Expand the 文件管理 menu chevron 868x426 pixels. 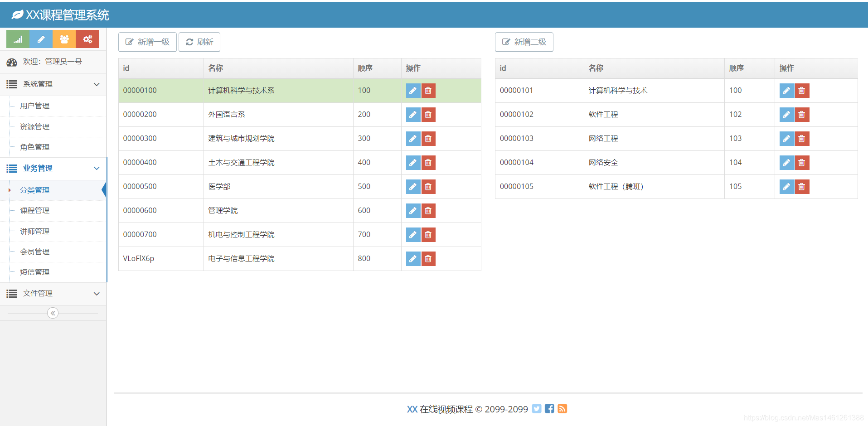(97, 294)
